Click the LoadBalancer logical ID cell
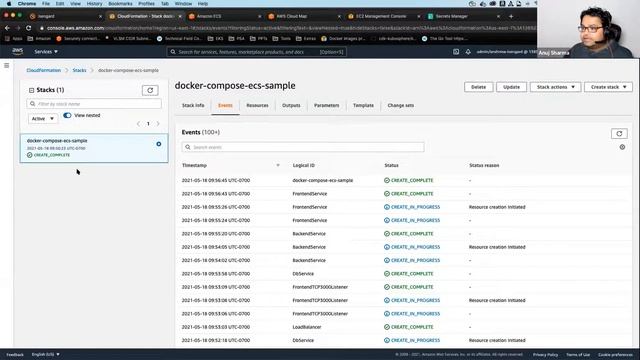The height and width of the screenshot is (360, 640). [x=307, y=327]
